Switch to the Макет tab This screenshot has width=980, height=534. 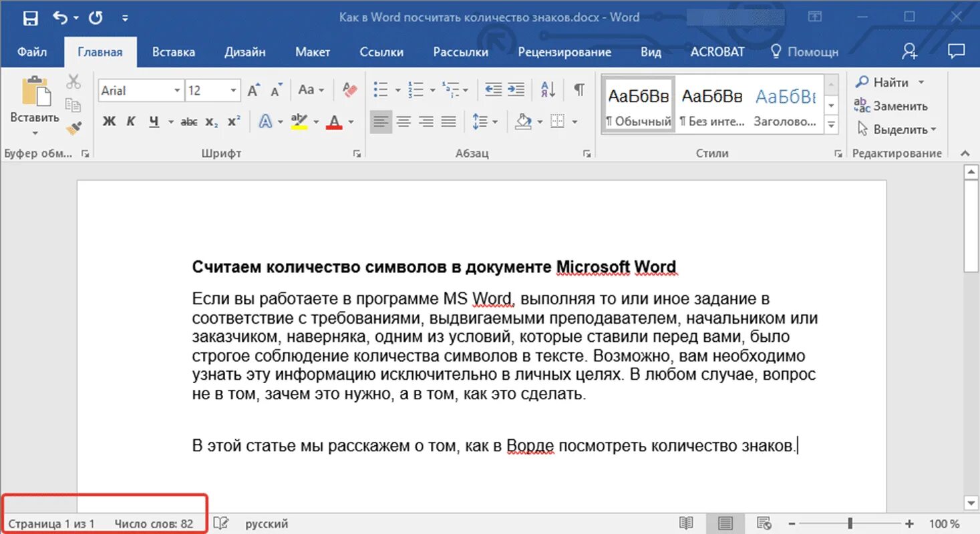coord(313,51)
